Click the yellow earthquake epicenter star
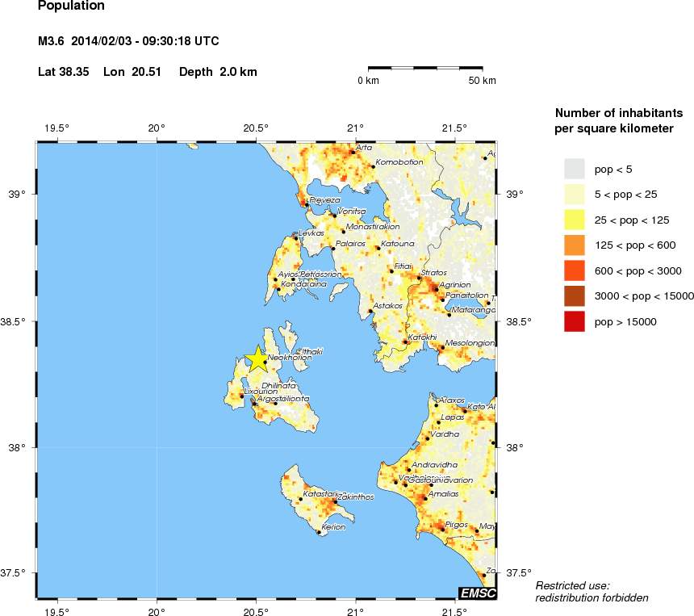Screen dimensions: 694x616 pos(257,359)
